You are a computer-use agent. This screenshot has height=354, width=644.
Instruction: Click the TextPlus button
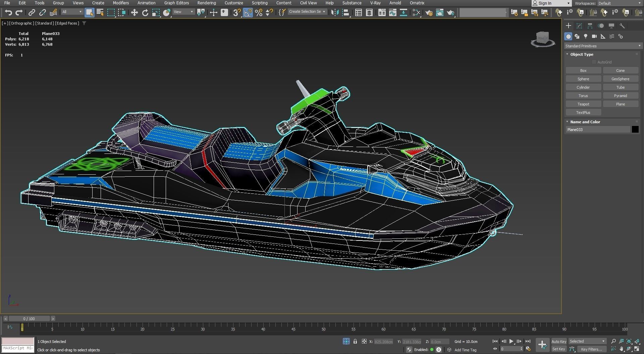coord(583,113)
